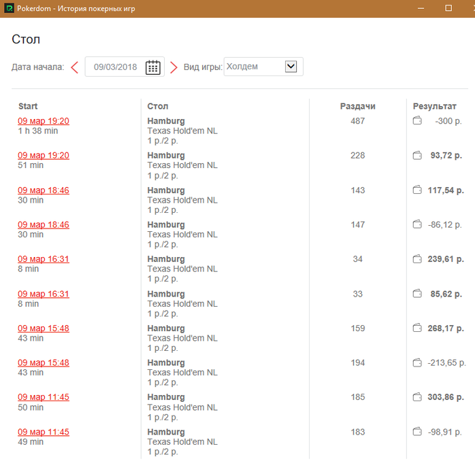Click wallet icon next to -300 р. result
The height and width of the screenshot is (476, 475).
[x=417, y=121]
